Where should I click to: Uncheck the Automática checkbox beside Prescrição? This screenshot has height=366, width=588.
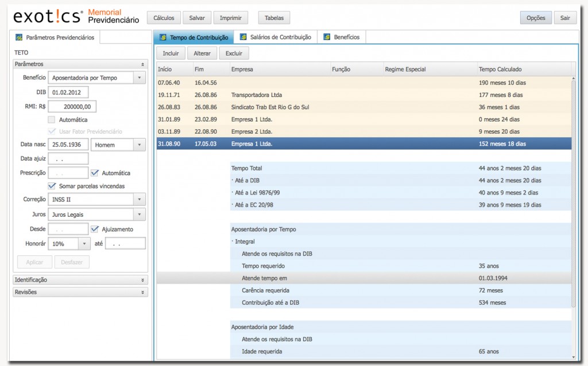pos(95,173)
